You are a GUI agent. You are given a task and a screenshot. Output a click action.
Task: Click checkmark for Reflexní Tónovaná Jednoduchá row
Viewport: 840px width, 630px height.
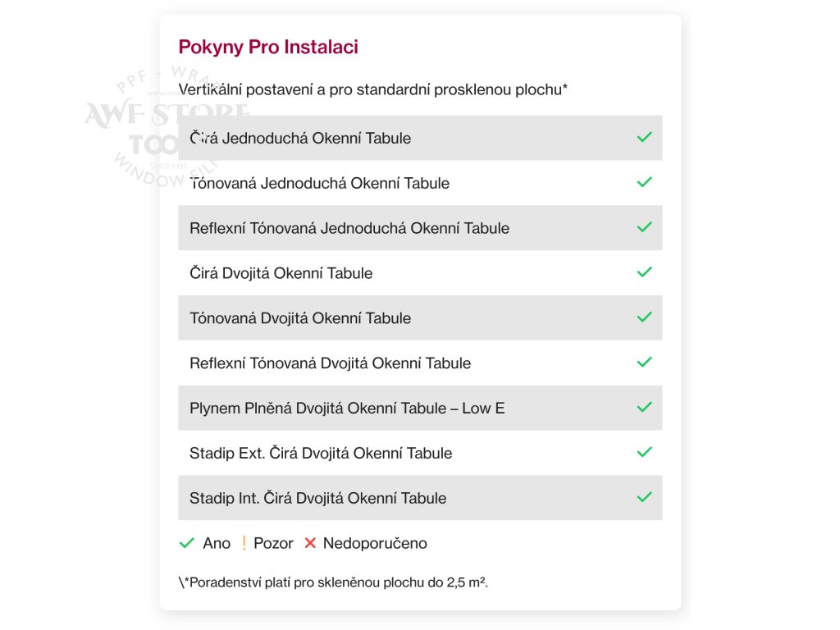[x=645, y=227]
